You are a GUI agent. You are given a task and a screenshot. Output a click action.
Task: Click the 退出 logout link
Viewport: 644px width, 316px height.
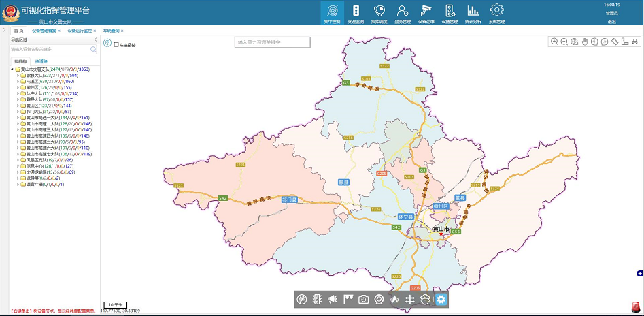[x=611, y=22]
